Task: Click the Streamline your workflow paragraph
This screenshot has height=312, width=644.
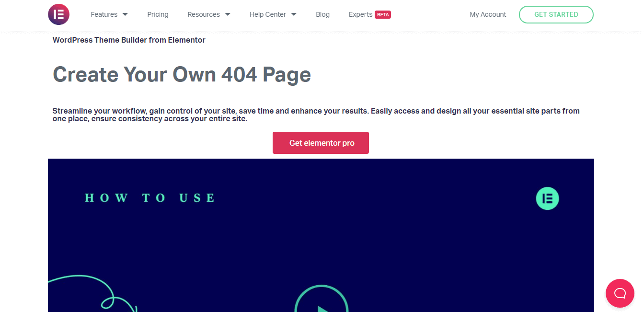Action: click(316, 115)
